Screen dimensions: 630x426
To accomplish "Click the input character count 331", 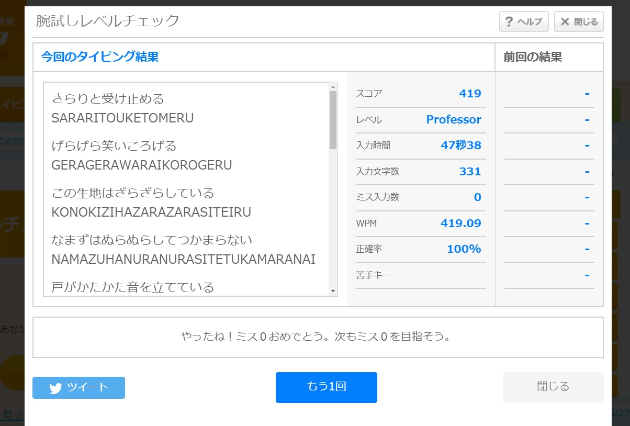I will tap(470, 172).
